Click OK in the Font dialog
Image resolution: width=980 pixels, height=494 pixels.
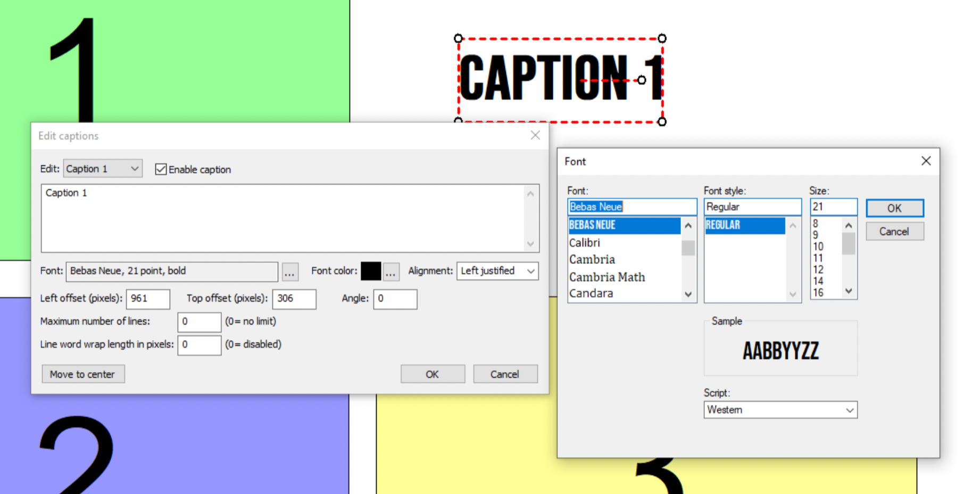click(895, 208)
